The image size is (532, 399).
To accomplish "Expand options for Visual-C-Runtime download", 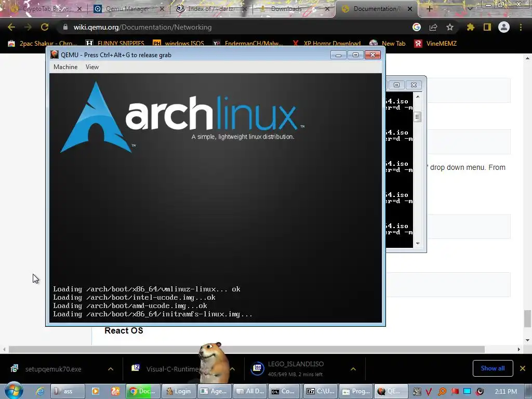I will [232, 369].
